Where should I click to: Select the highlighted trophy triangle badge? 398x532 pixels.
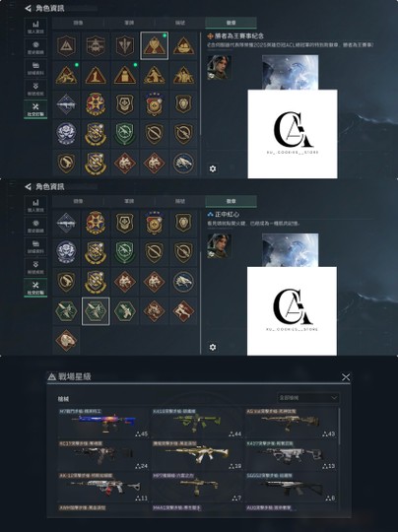[x=154, y=45]
